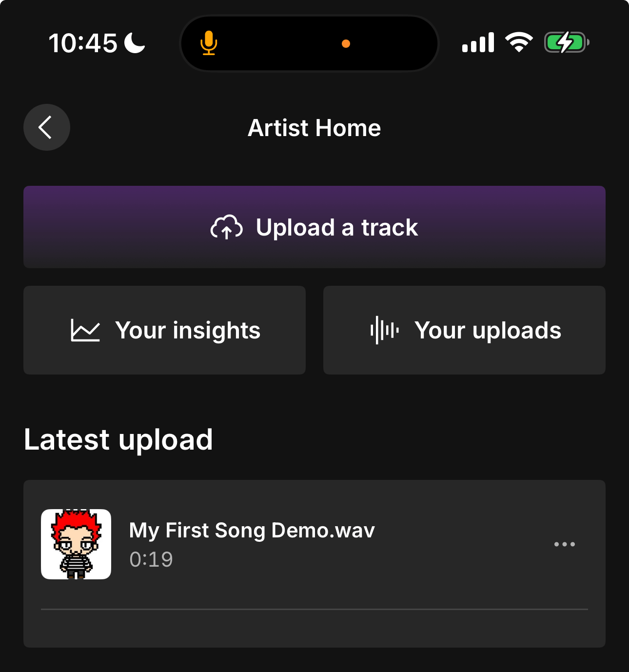Select the pixel-art track cover thumbnail
Screen dimensions: 629x672
76,544
